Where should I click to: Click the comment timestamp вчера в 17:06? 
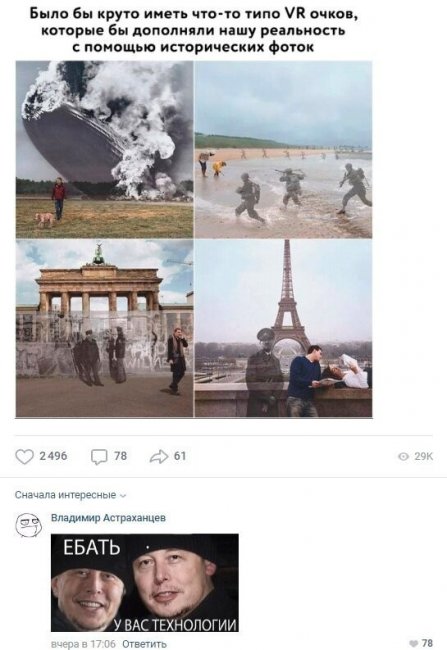[83, 644]
